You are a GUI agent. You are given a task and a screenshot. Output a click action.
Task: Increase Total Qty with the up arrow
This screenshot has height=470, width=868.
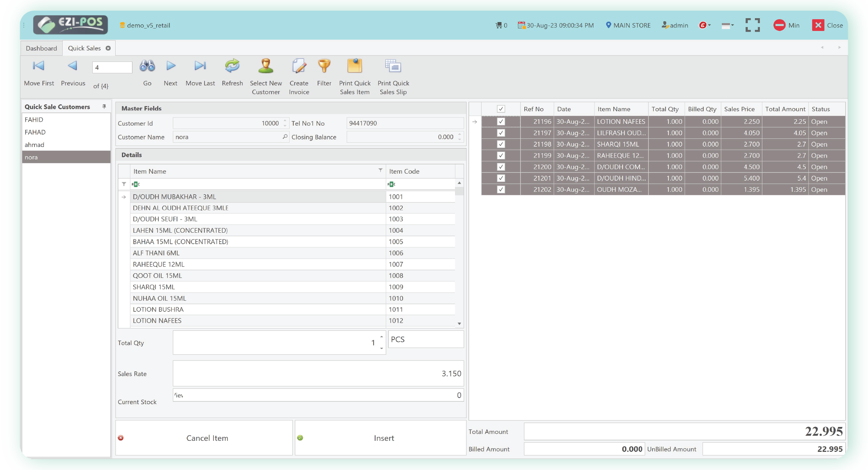381,337
